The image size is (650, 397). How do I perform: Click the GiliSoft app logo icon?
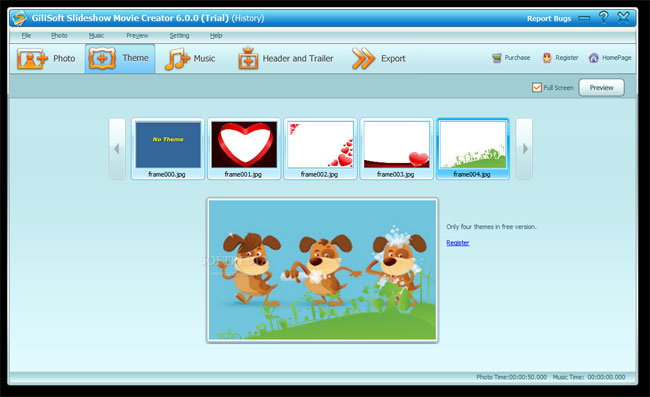point(19,18)
